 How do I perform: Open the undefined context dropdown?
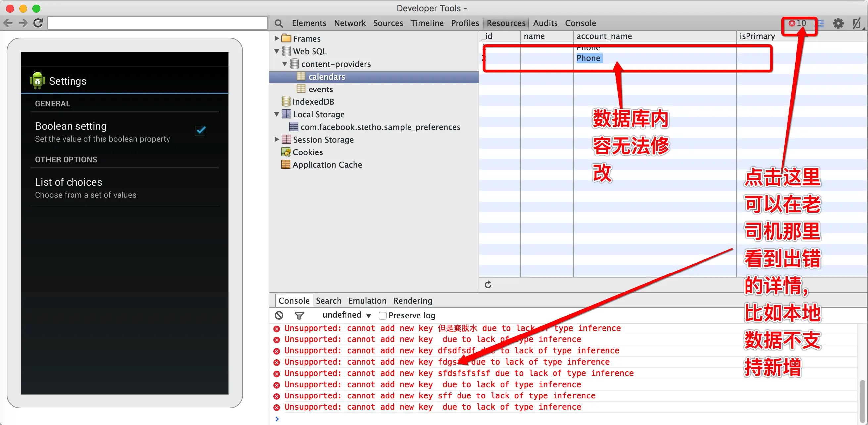click(346, 315)
